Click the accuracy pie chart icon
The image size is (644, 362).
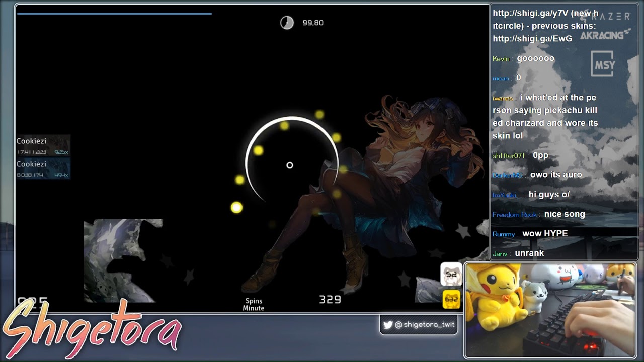287,23
